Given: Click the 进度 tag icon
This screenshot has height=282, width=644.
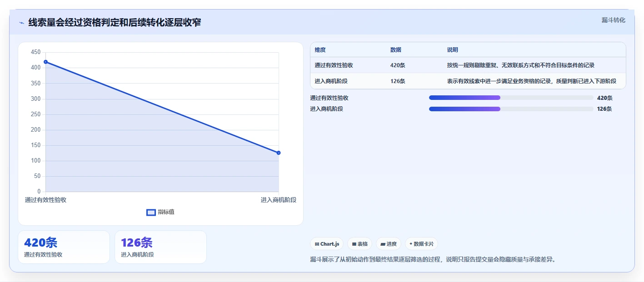Looking at the screenshot, I should (383, 244).
